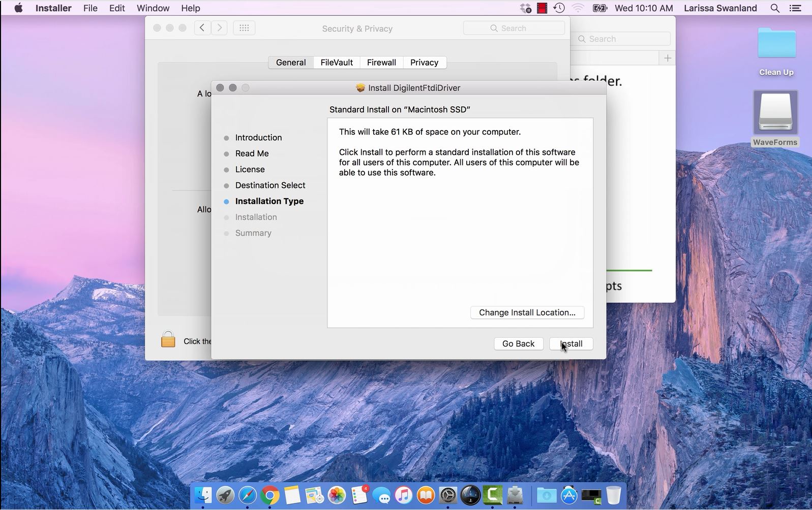Switch to Firewall tab
The width and height of the screenshot is (812, 510).
[381, 62]
